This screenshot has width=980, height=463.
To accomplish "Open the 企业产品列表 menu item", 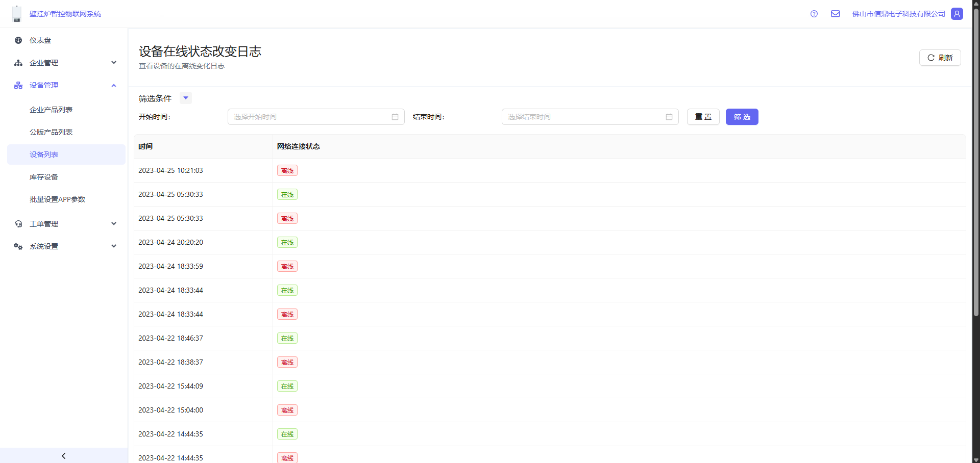I will (51, 110).
